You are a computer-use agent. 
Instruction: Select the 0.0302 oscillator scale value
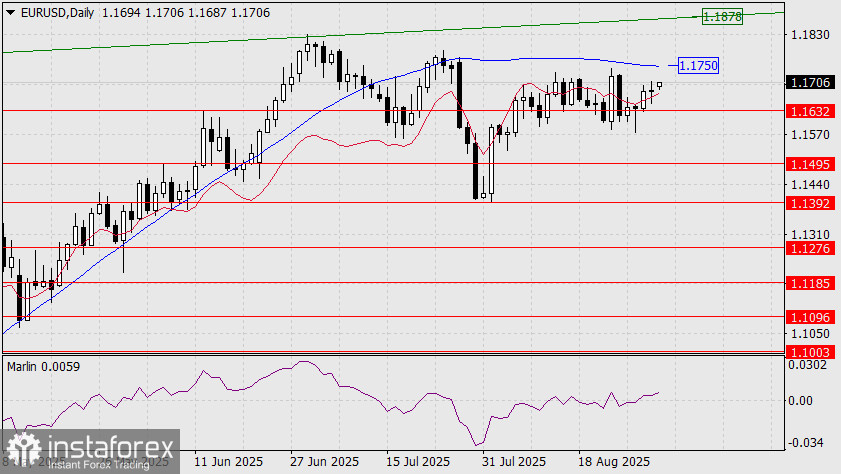[x=807, y=365]
